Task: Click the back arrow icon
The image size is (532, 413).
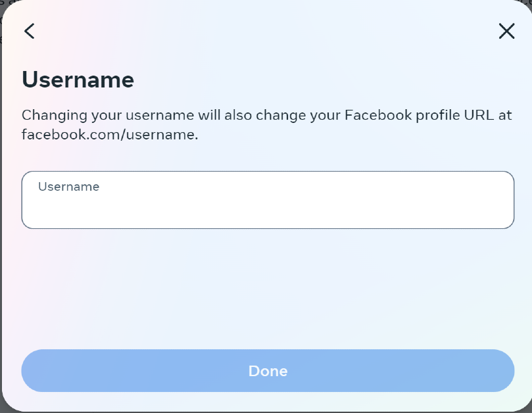Action: pyautogui.click(x=29, y=31)
